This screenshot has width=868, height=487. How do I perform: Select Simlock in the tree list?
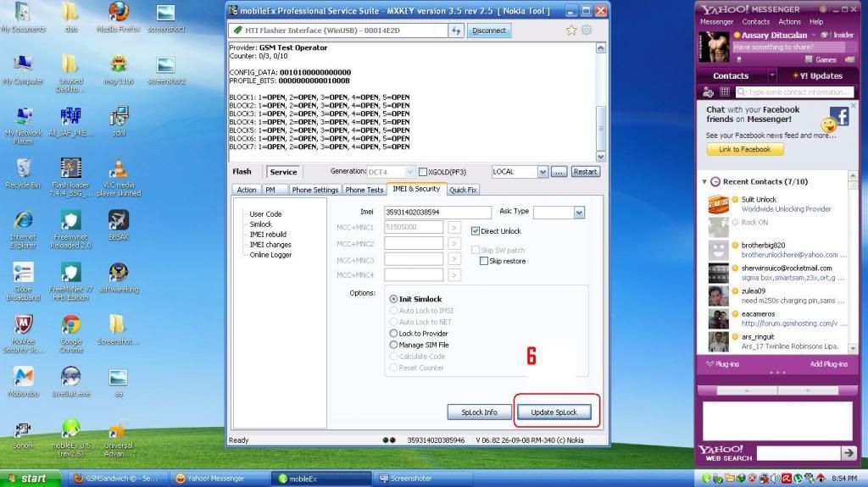coord(261,224)
